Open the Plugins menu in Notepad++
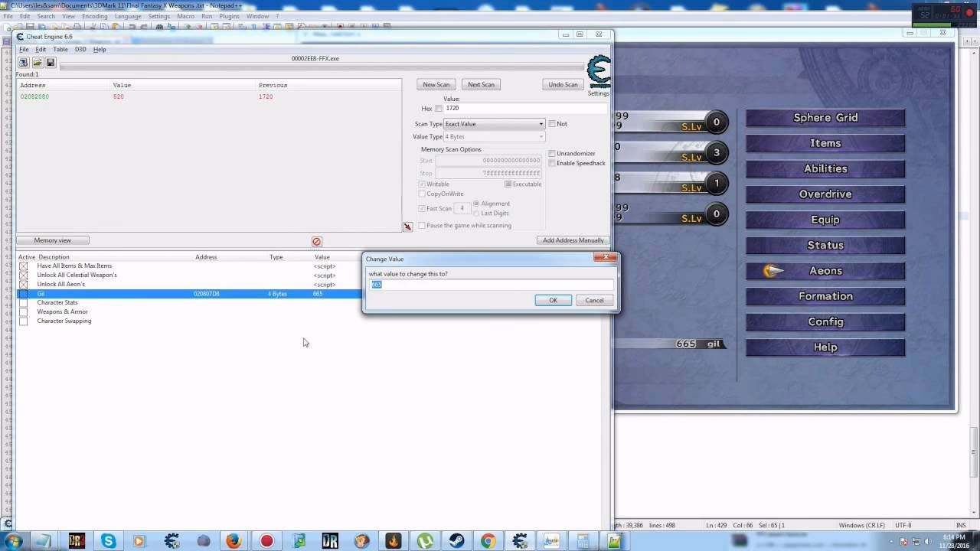Image resolution: width=980 pixels, height=551 pixels. click(x=229, y=16)
